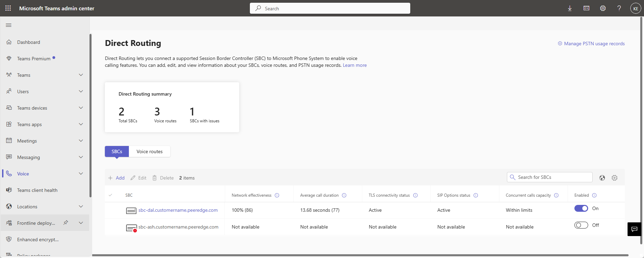Click the Voice phone icon
The height and width of the screenshot is (258, 644).
click(9, 173)
